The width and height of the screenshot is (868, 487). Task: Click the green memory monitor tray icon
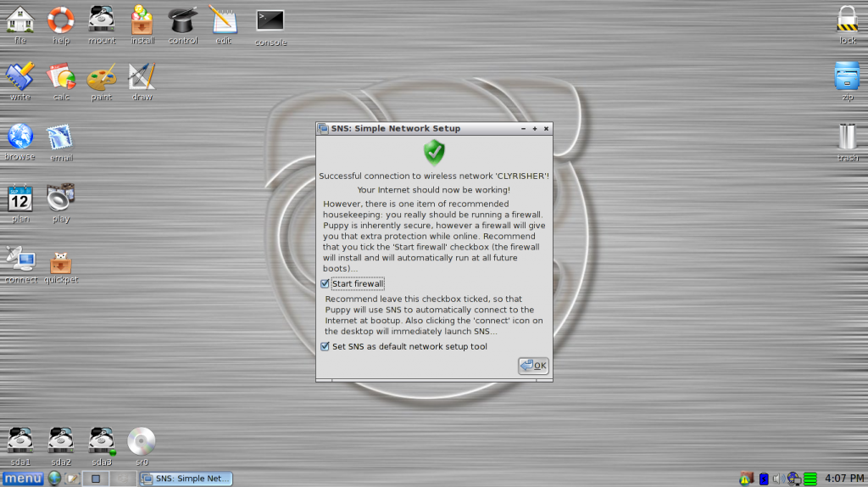(x=810, y=479)
